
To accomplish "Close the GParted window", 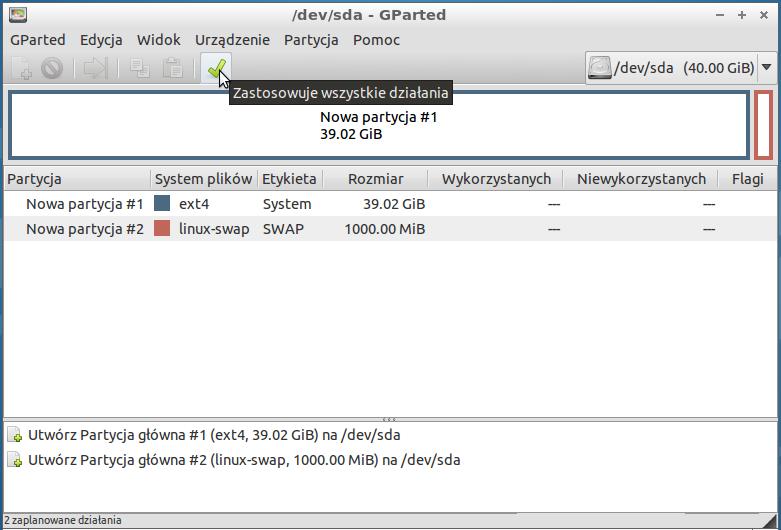I will [x=764, y=15].
